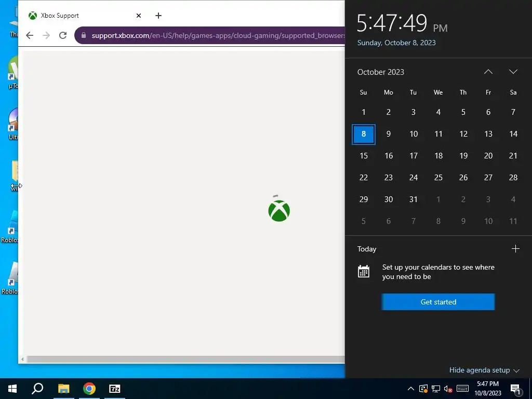Collapse agenda with Hide agenda setup
Image resolution: width=532 pixels, height=399 pixels.
[x=484, y=370]
